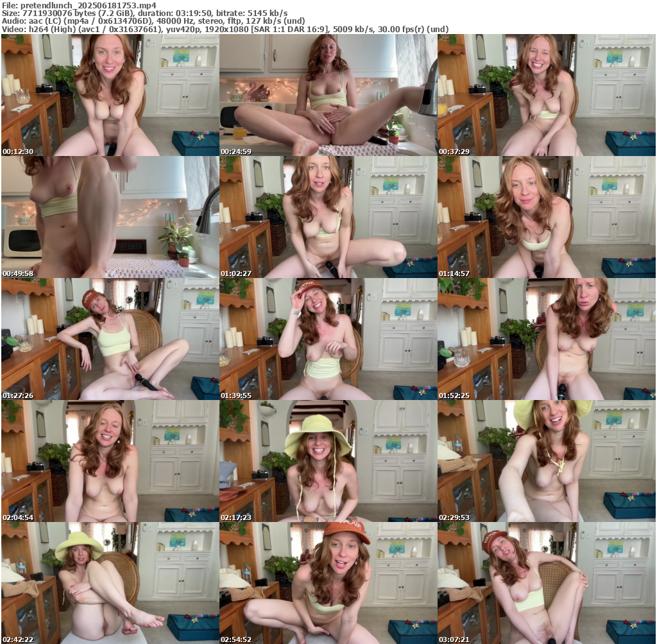
Task: Choose the frame labeled 00:49:58
Action: tap(110, 217)
